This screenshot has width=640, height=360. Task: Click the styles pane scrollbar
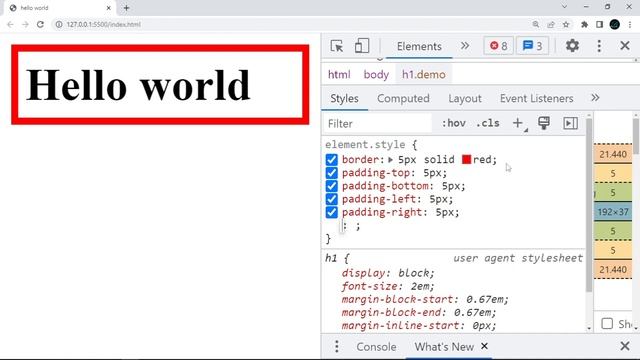[x=589, y=204]
